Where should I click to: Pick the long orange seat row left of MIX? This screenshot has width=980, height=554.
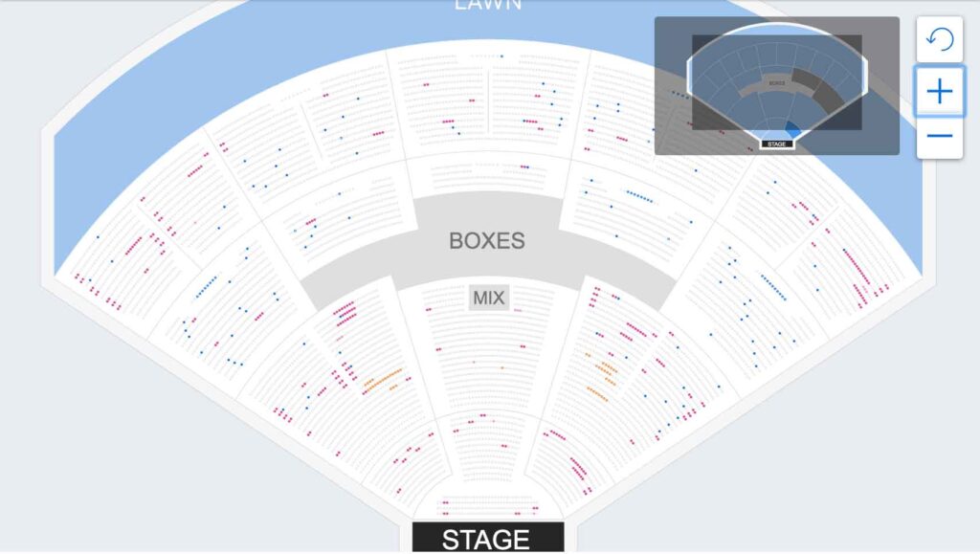point(382,380)
